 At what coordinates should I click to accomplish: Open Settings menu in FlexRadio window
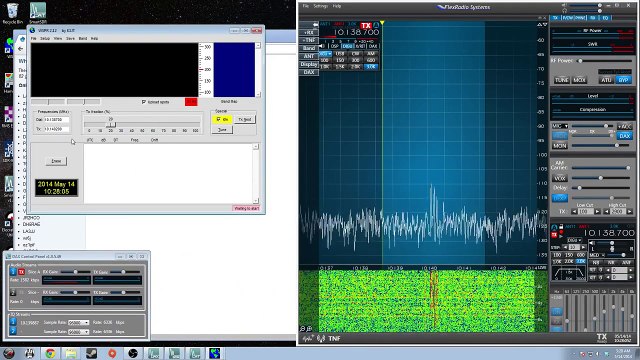point(320,6)
